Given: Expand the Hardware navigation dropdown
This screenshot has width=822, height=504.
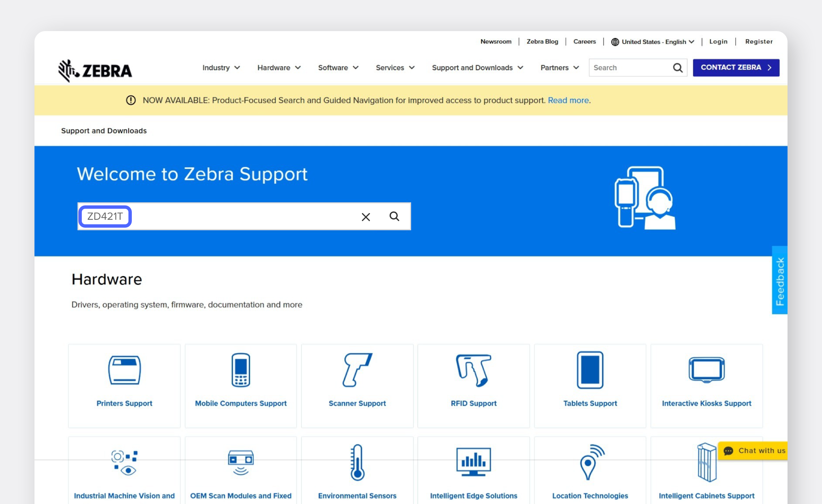Looking at the screenshot, I should tap(279, 68).
